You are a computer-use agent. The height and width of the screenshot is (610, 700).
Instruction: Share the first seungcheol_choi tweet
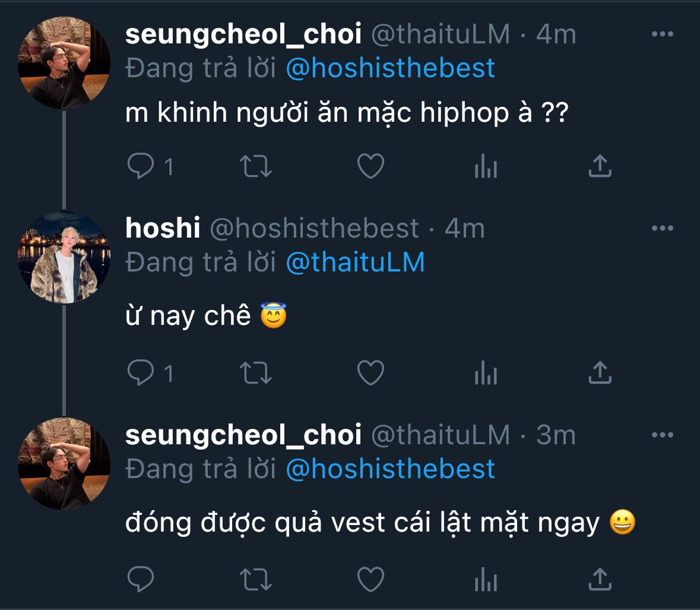pyautogui.click(x=600, y=167)
